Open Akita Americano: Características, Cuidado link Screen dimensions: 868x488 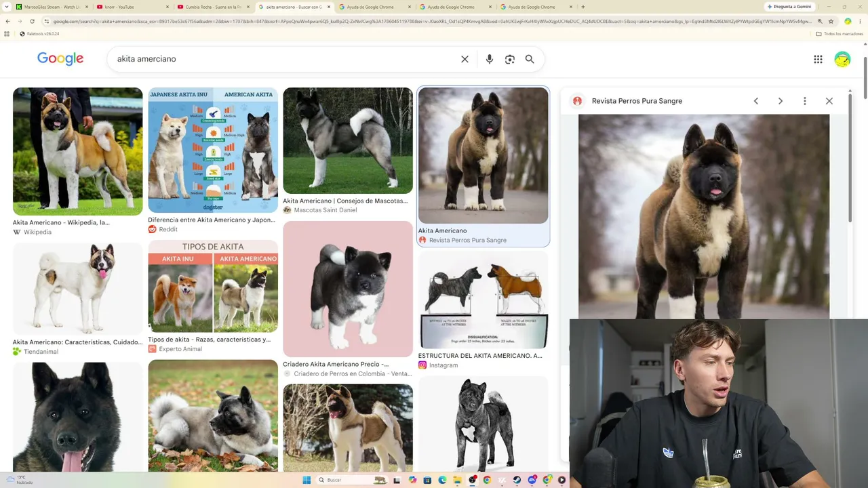pos(77,342)
